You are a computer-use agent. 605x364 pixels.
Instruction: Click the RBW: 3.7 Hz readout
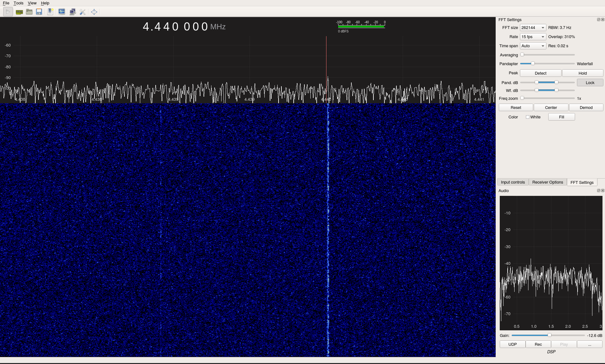(x=560, y=28)
